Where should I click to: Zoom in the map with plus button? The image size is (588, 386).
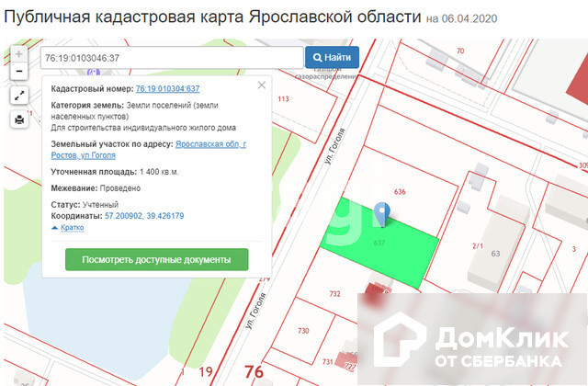coord(18,54)
